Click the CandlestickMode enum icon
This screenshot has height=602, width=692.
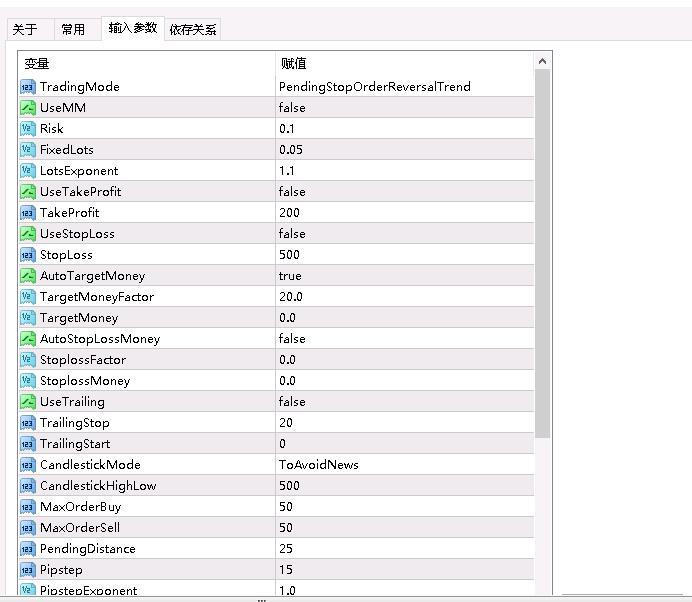[x=28, y=465]
